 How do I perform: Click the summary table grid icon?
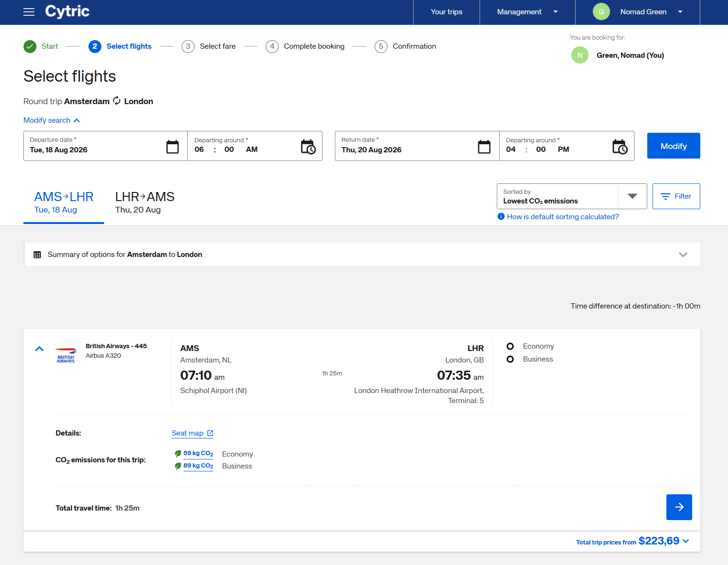37,255
